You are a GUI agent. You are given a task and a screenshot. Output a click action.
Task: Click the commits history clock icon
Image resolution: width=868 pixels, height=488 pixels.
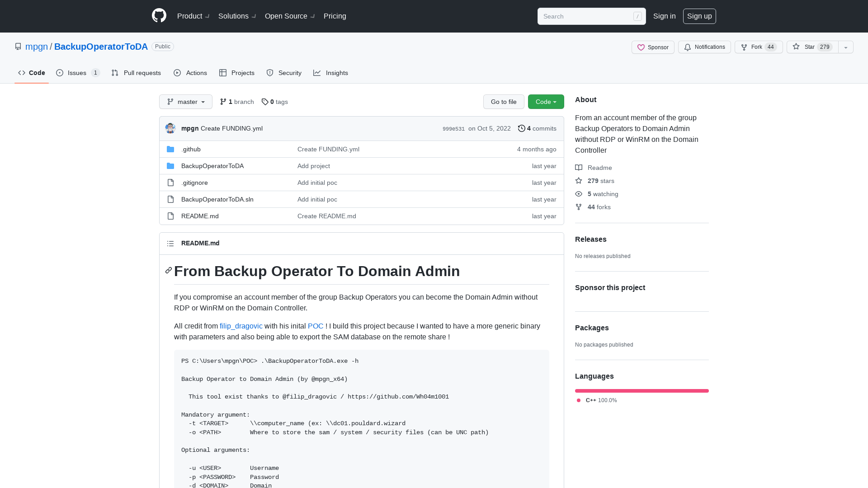[522, 128]
